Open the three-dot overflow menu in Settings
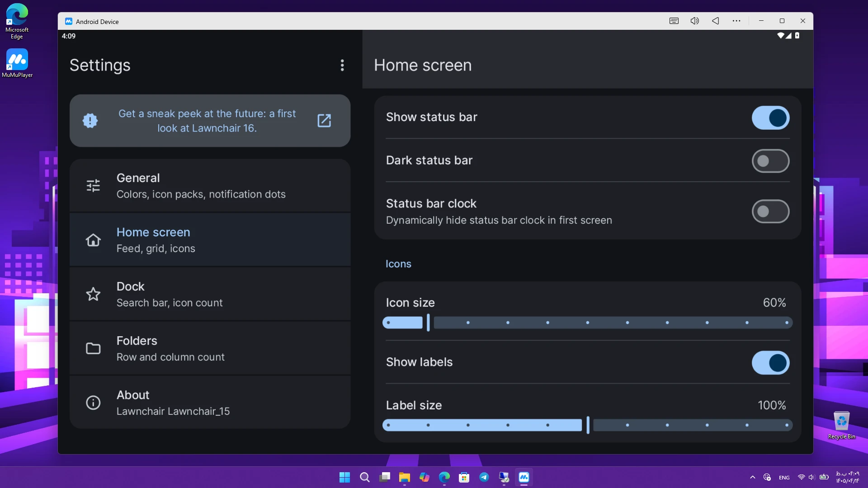This screenshot has height=488, width=868. click(x=342, y=66)
